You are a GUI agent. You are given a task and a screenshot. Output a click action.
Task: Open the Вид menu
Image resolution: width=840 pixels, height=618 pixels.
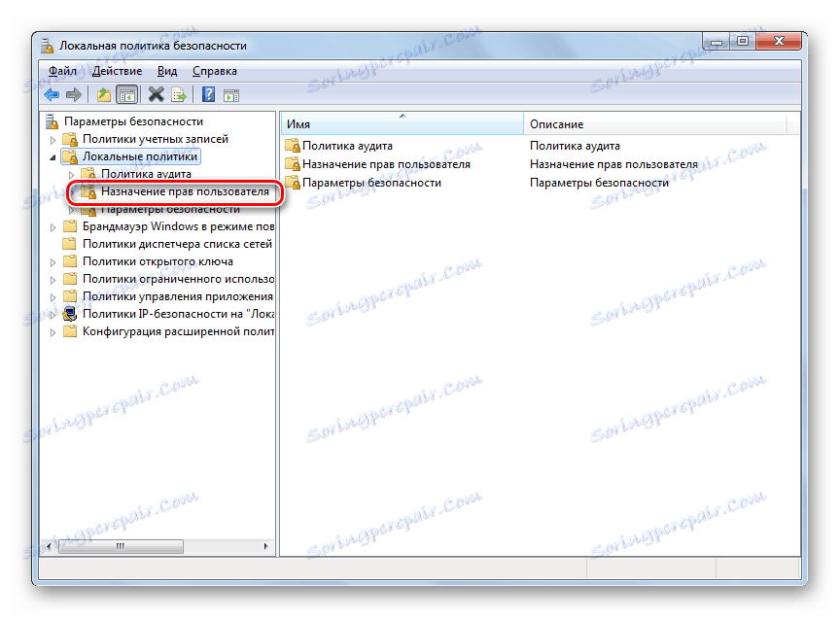pyautogui.click(x=167, y=71)
